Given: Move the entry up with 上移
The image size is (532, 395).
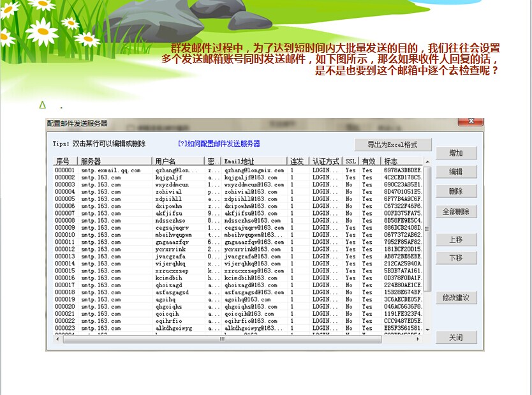Looking at the screenshot, I should (x=455, y=240).
